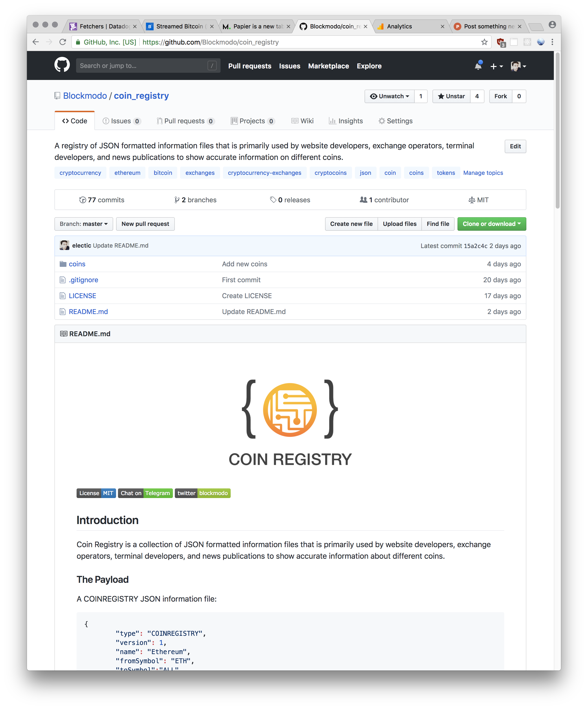This screenshot has height=709, width=588.
Task: Open notifications via the bell icon
Action: click(478, 66)
